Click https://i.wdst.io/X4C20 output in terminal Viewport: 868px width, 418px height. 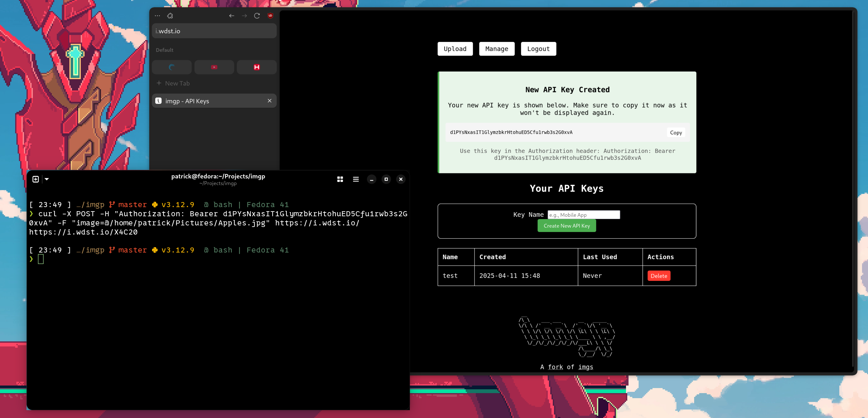83,232
